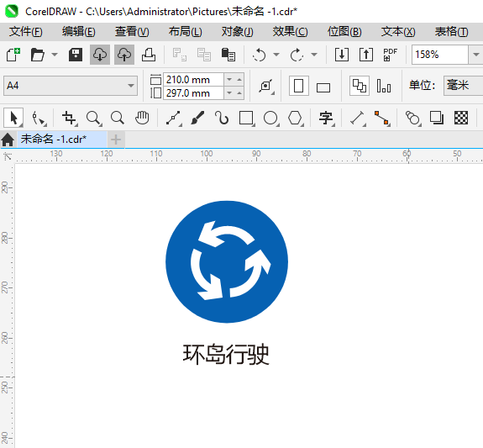Decrease page height with down stepper
The height and width of the screenshot is (448, 483).
pyautogui.click(x=229, y=92)
